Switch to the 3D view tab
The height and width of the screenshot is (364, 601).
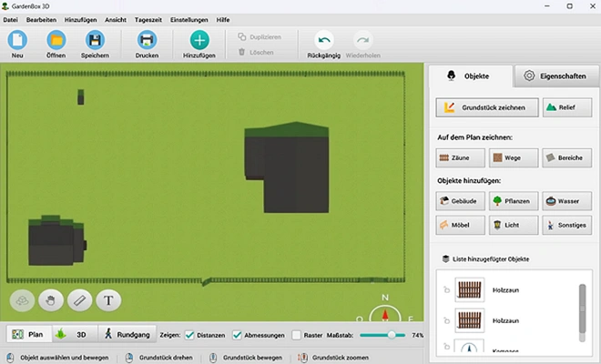coord(74,335)
